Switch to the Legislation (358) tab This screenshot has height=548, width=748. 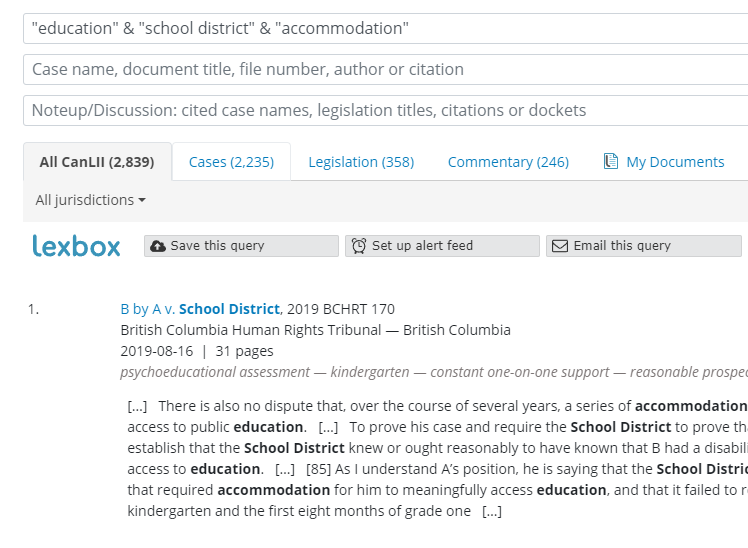(361, 162)
